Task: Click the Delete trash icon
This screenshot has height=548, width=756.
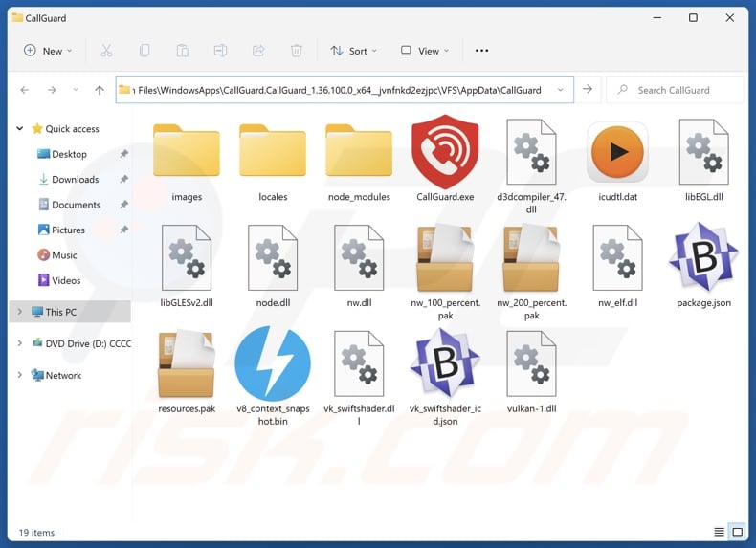Action: [x=297, y=51]
